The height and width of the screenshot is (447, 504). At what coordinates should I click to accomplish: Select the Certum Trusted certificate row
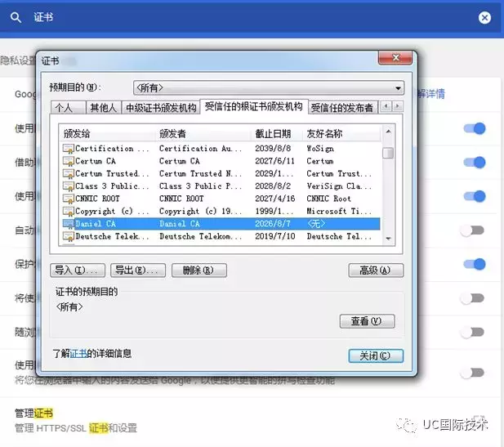tap(221, 174)
